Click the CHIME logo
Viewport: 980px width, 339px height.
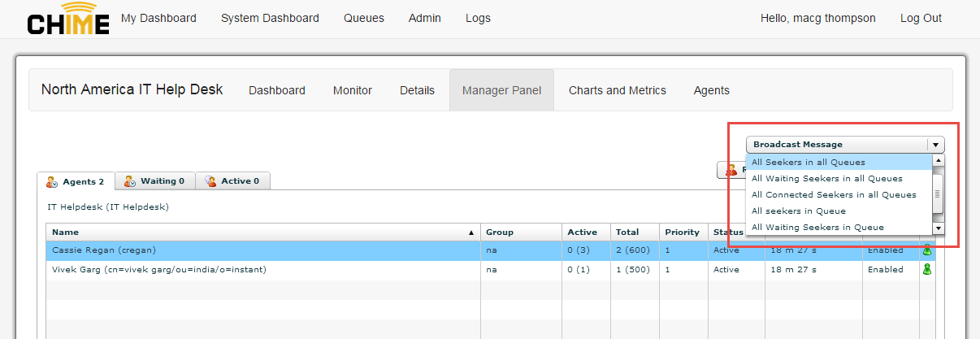(68, 19)
